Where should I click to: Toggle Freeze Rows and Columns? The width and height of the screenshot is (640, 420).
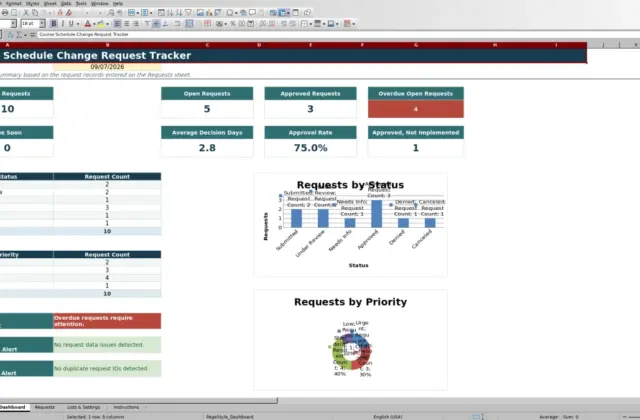(282, 13)
